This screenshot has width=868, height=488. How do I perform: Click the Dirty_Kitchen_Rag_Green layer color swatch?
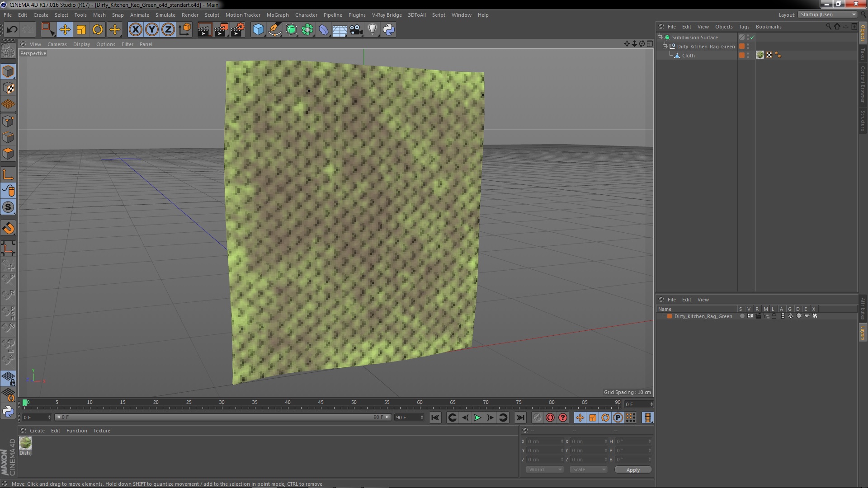click(x=670, y=316)
